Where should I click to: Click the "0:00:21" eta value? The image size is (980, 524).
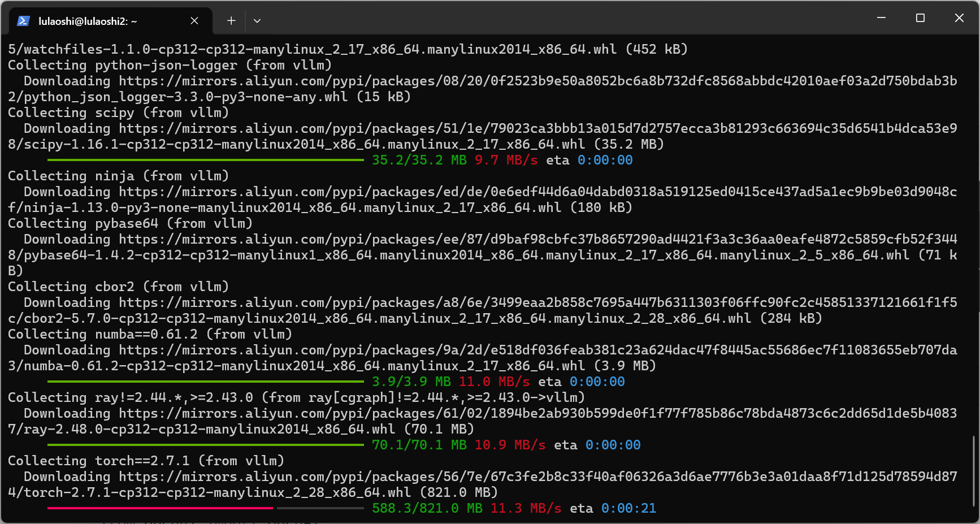click(x=629, y=509)
